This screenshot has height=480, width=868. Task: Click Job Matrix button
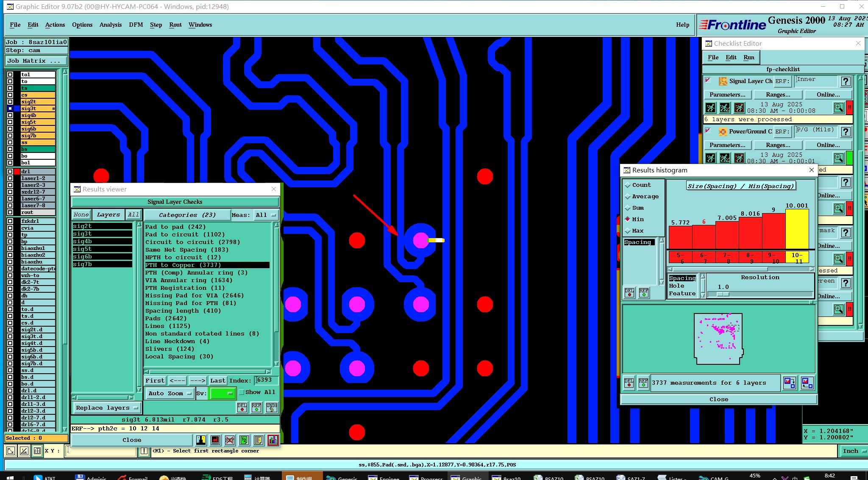[x=36, y=61]
